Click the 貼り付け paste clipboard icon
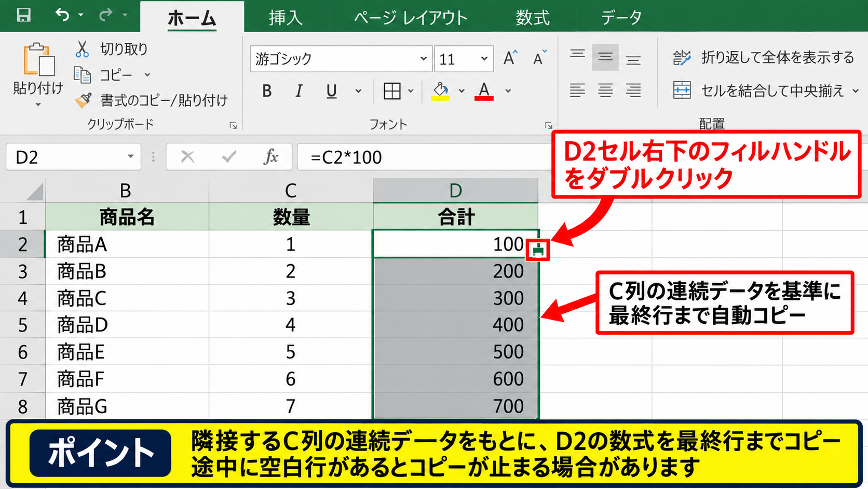 (x=38, y=59)
